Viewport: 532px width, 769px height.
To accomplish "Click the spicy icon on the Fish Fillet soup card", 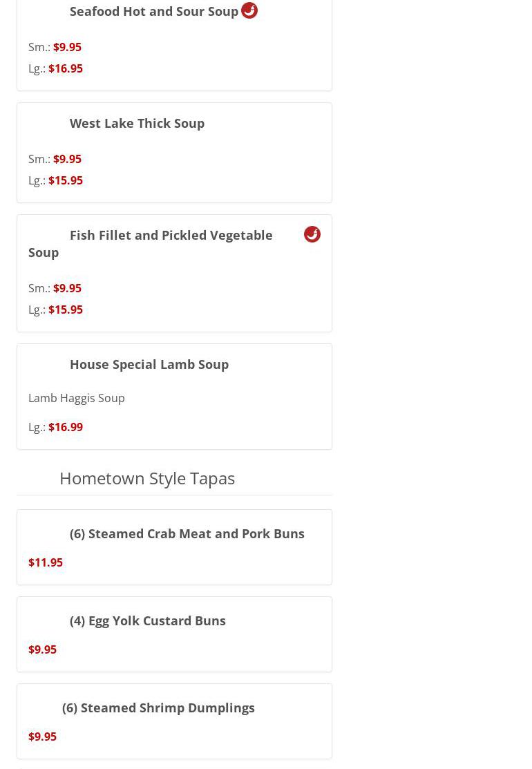I will (312, 234).
